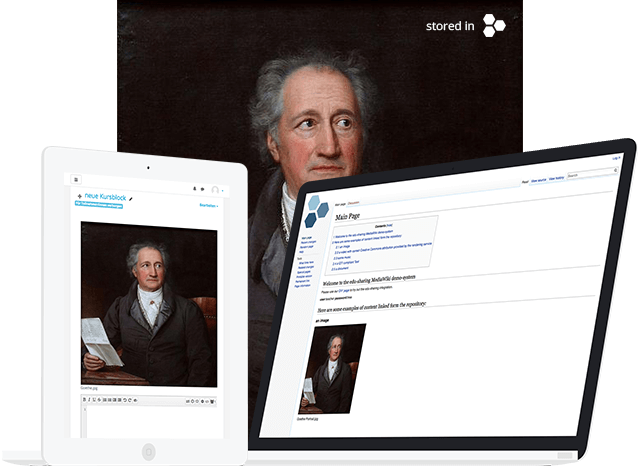Open the 'neue Kursblock' title link
Viewport: 640px width, 466px height.
pyautogui.click(x=105, y=197)
